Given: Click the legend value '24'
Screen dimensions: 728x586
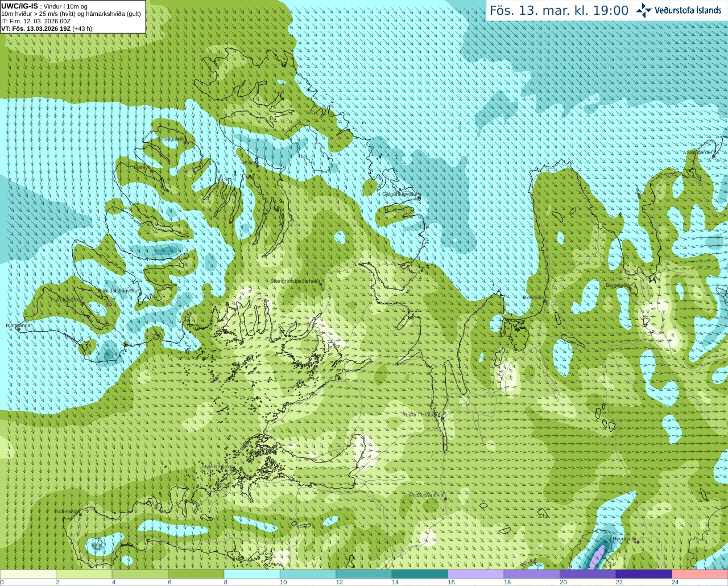Looking at the screenshot, I should pos(675,582).
